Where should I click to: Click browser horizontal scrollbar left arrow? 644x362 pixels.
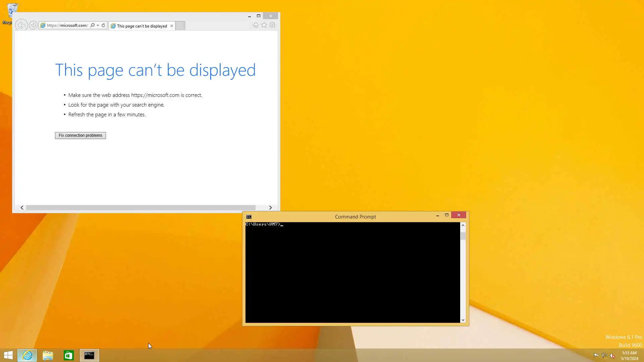click(22, 208)
